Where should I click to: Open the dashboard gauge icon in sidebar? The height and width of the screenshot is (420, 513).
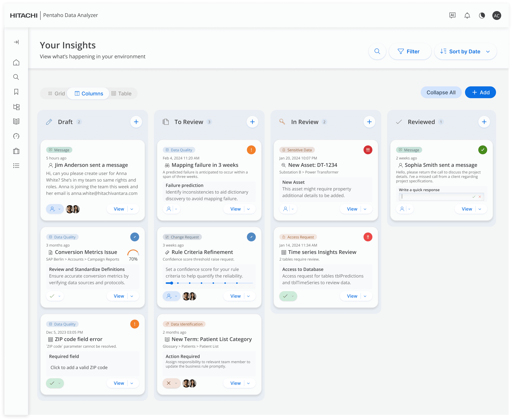coord(16,136)
